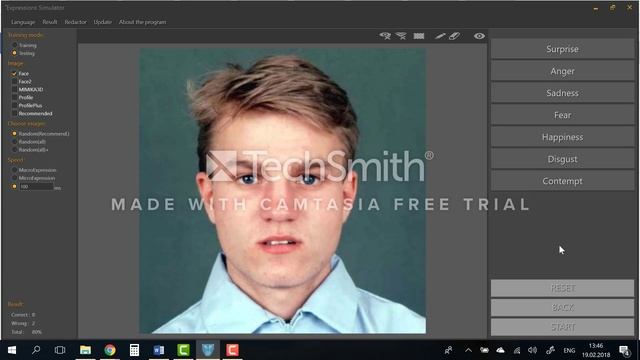Answer with the Anger button
Viewport: 640px width, 360px height.
tap(562, 71)
